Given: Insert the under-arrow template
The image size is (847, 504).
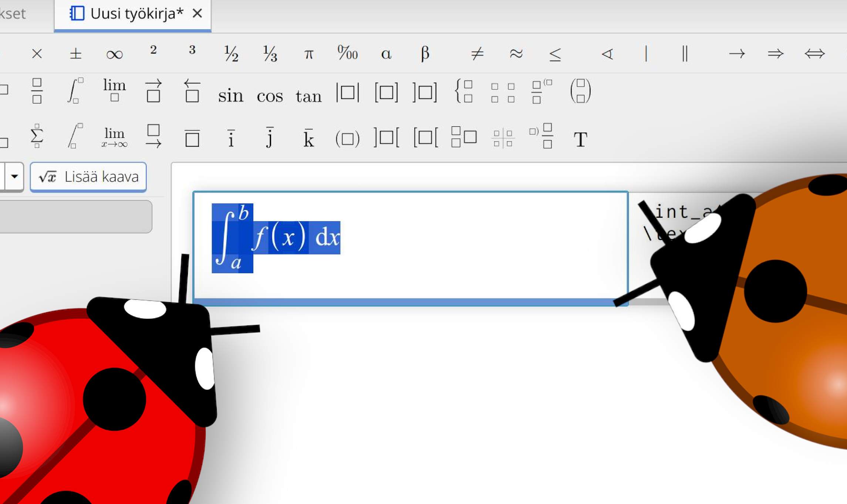Looking at the screenshot, I should pyautogui.click(x=153, y=136).
